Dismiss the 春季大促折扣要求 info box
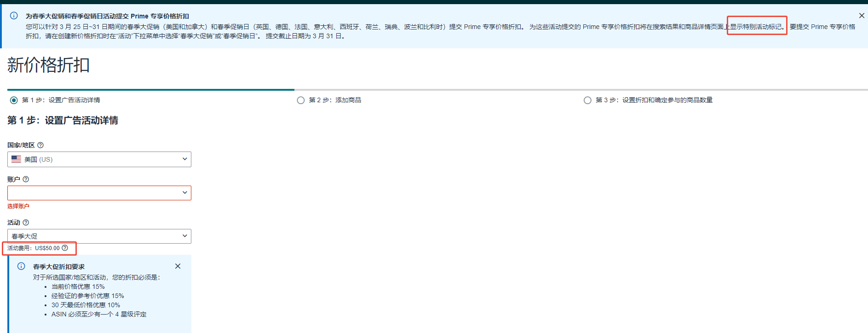This screenshot has width=868, height=333. 178,266
